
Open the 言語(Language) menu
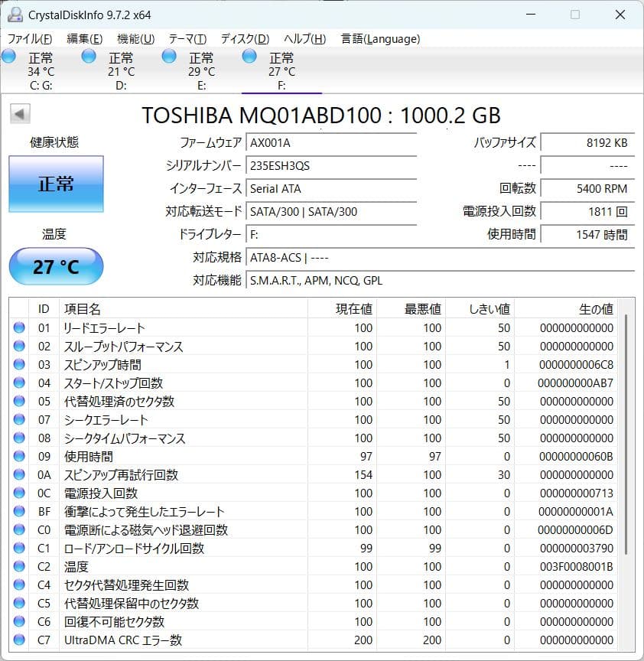[382, 38]
